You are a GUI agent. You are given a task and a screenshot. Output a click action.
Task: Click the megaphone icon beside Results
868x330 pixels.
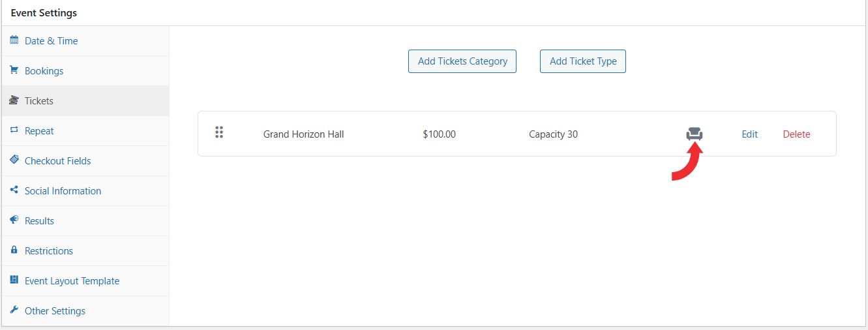[x=14, y=220]
